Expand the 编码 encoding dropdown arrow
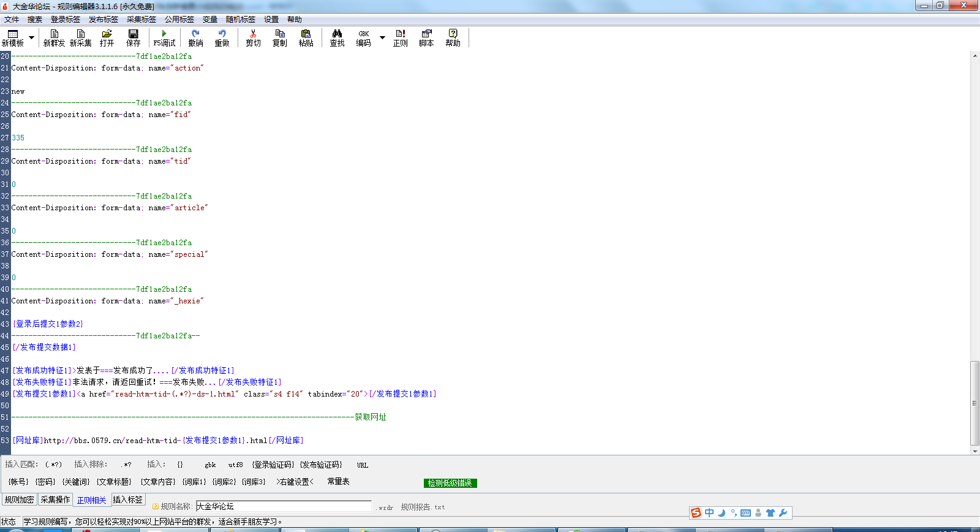 382,38
